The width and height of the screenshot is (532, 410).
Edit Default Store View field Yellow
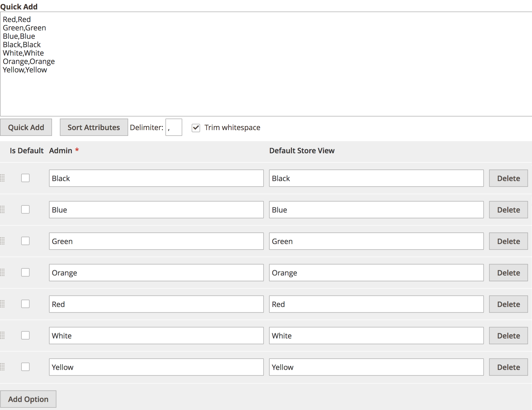(x=376, y=367)
